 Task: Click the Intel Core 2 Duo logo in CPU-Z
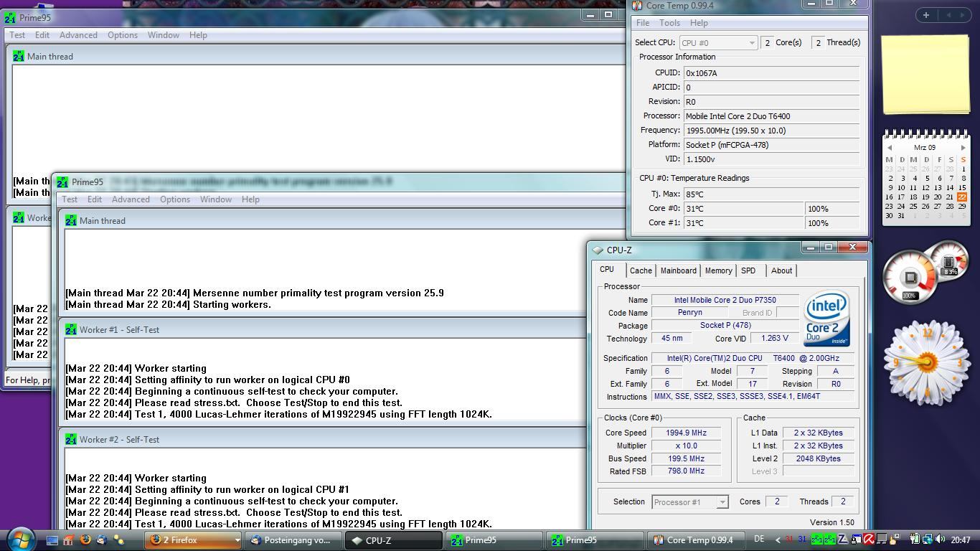[826, 319]
